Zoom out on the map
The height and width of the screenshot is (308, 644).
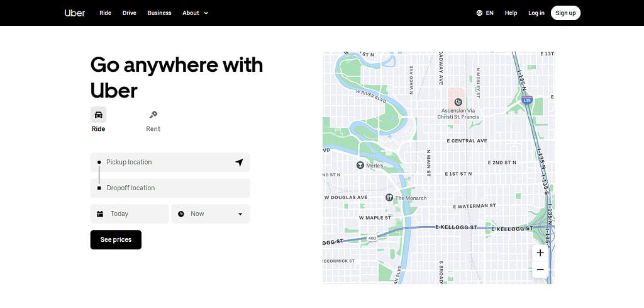[x=540, y=270]
